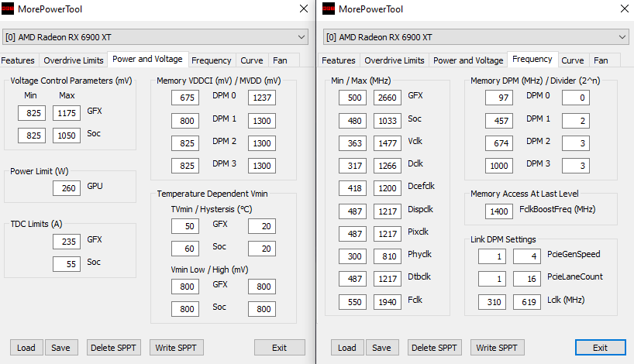Edit Fclk max field 1940
Viewport: 634px width, 364px height.
[x=388, y=302]
